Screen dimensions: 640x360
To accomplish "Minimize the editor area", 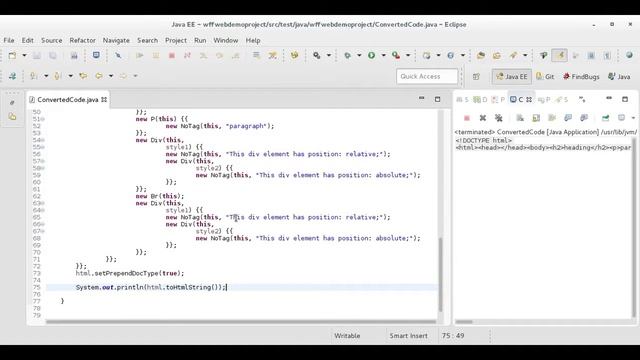I will click(422, 98).
